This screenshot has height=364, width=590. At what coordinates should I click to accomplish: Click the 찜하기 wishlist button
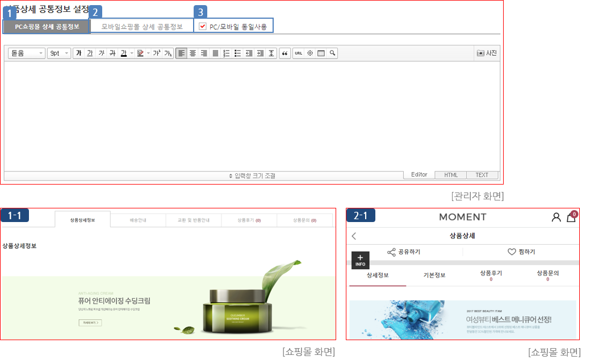click(x=521, y=252)
